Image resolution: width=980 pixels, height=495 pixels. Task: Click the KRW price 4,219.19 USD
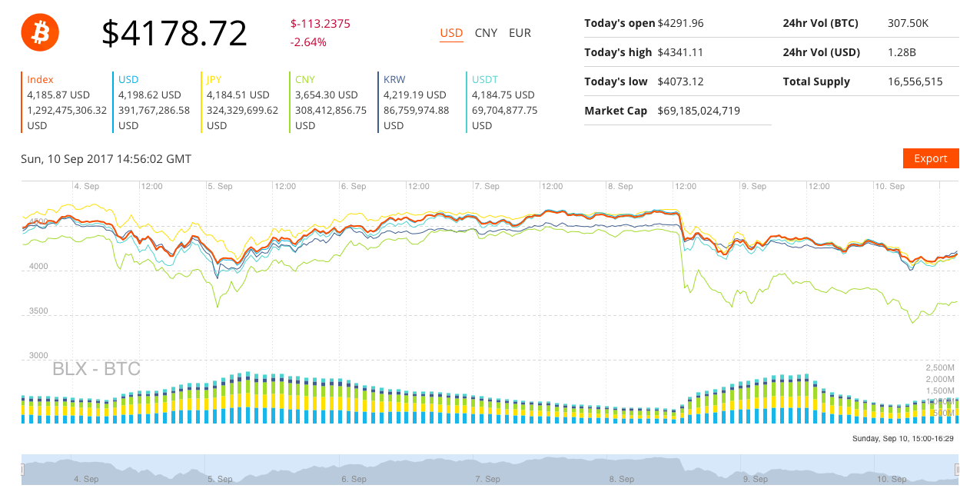pos(415,95)
